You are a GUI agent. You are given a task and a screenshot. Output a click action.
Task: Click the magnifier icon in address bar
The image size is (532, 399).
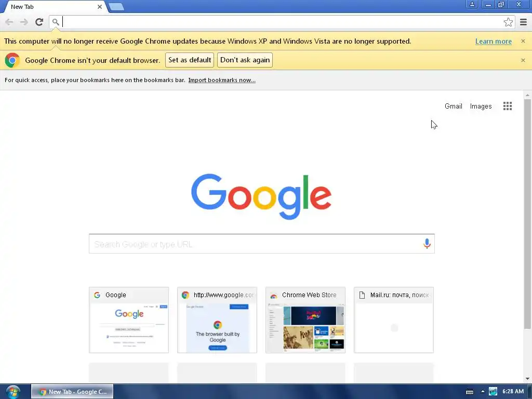pyautogui.click(x=56, y=22)
